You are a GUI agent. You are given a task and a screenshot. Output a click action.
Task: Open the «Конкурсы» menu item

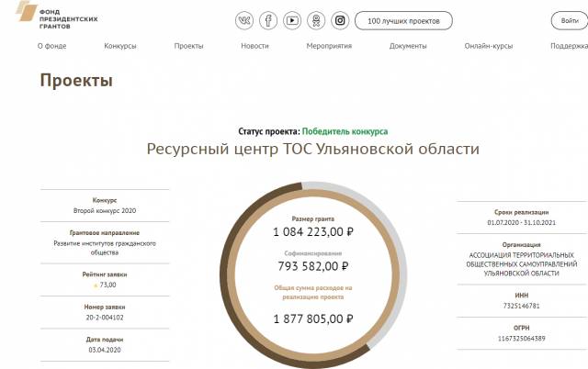120,46
